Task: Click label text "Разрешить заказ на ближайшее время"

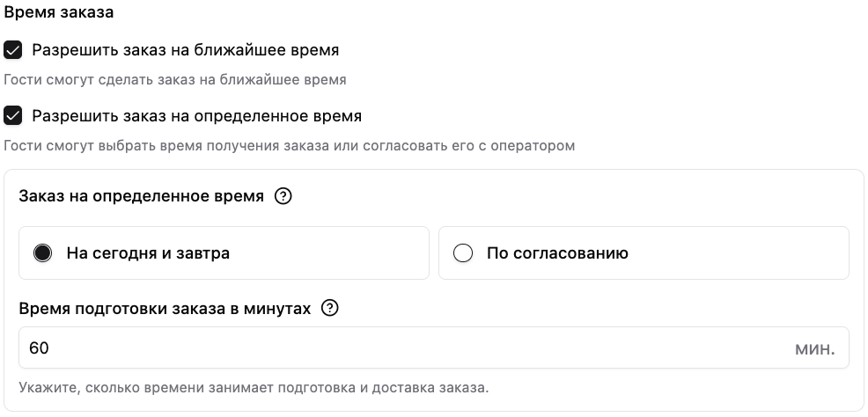Action: [x=186, y=50]
